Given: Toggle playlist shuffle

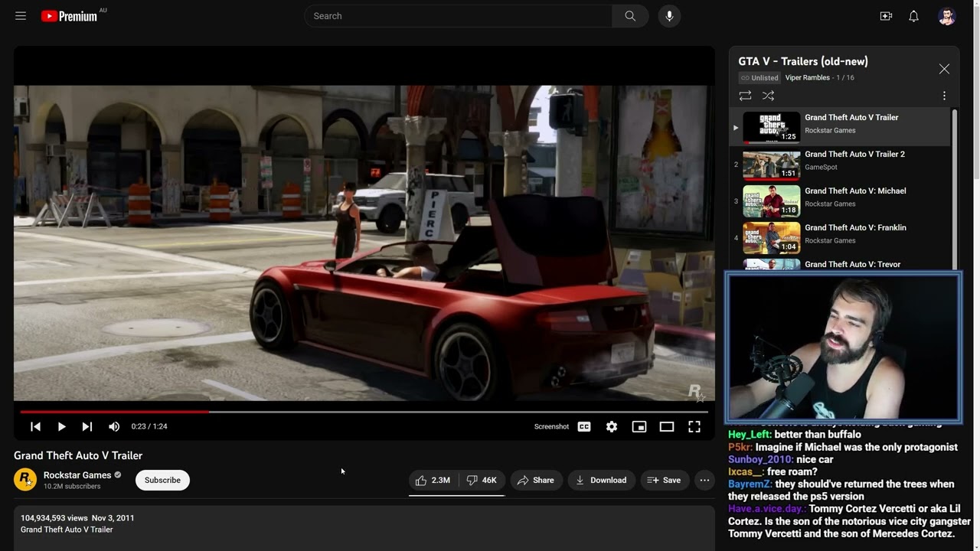Looking at the screenshot, I should pos(769,96).
